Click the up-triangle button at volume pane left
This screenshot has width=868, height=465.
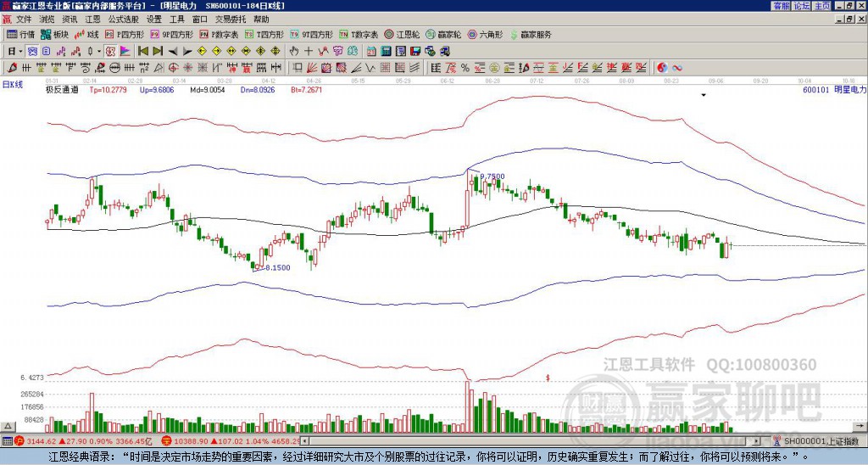coord(8,426)
